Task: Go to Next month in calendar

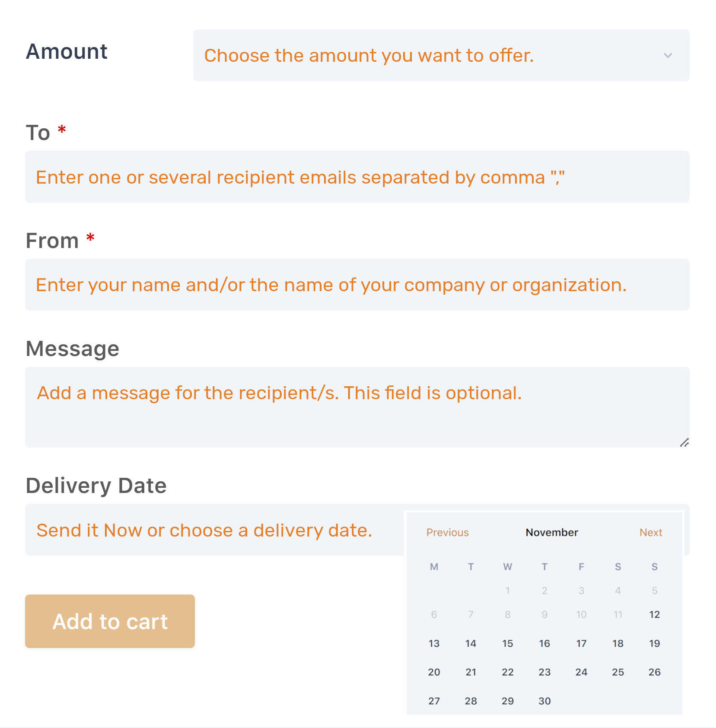Action: coord(651,532)
